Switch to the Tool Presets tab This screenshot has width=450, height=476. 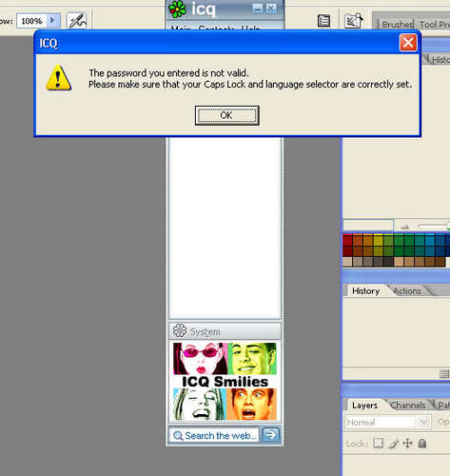click(434, 25)
